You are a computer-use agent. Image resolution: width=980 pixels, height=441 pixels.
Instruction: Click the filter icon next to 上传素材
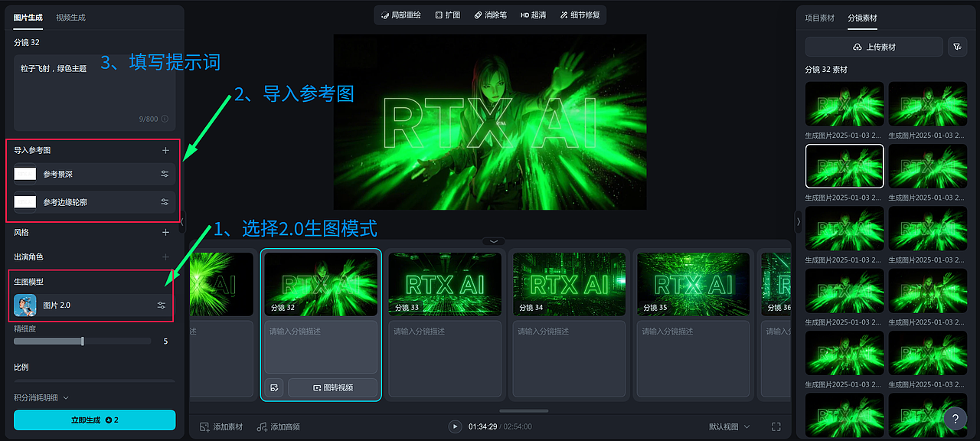(x=957, y=47)
